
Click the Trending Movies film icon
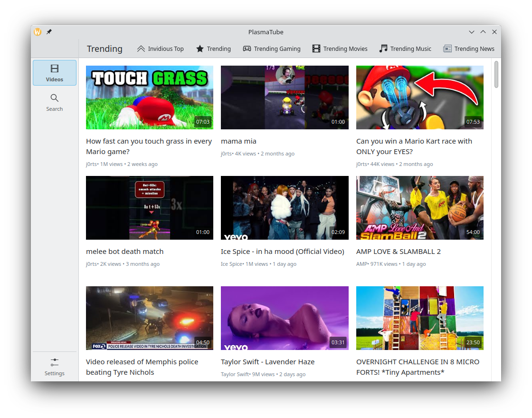pos(316,49)
